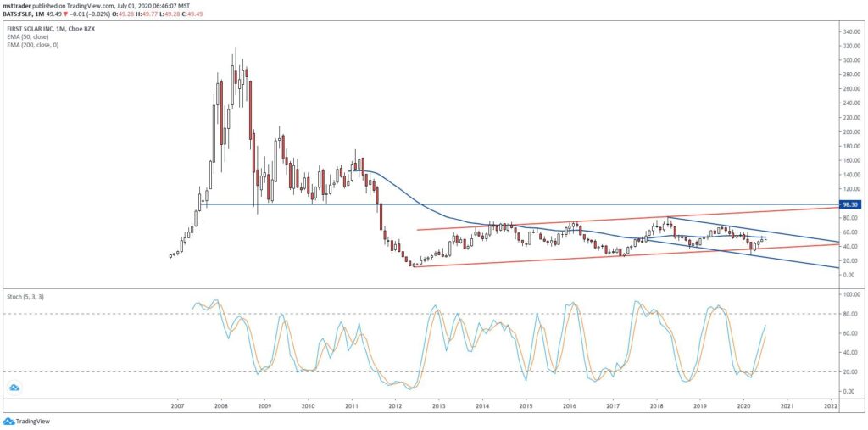Click the 80.00 stochastic axis label
The image size is (868, 430).
tap(852, 314)
